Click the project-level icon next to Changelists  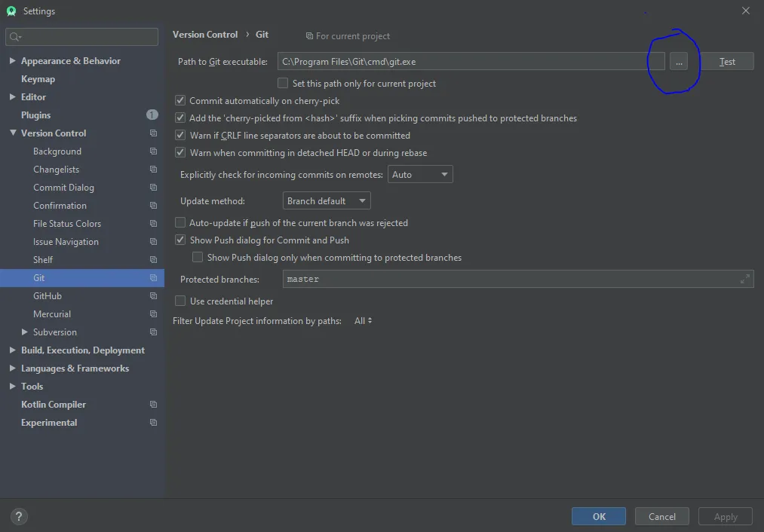[x=154, y=170]
